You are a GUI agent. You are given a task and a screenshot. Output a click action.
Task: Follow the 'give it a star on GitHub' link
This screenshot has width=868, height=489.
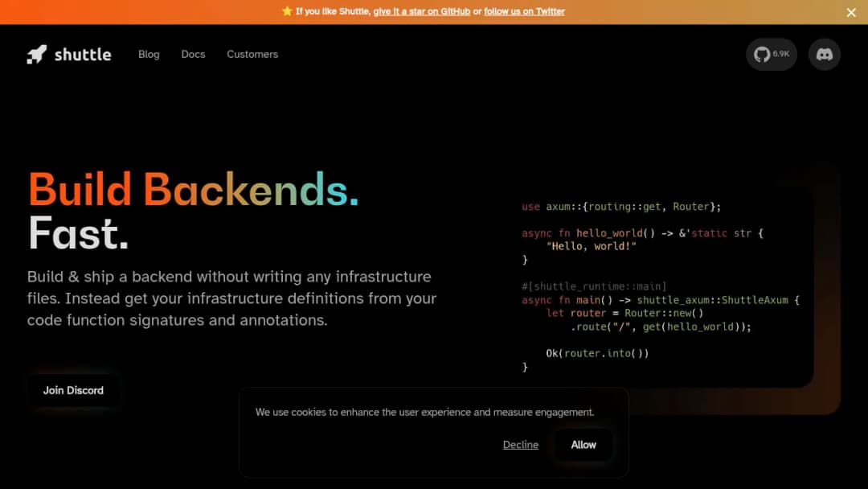(422, 11)
